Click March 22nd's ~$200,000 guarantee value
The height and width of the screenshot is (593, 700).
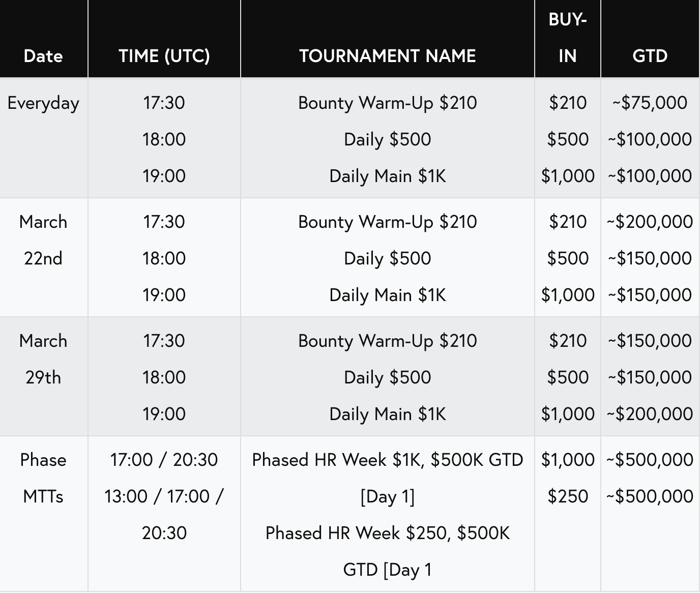click(x=650, y=222)
